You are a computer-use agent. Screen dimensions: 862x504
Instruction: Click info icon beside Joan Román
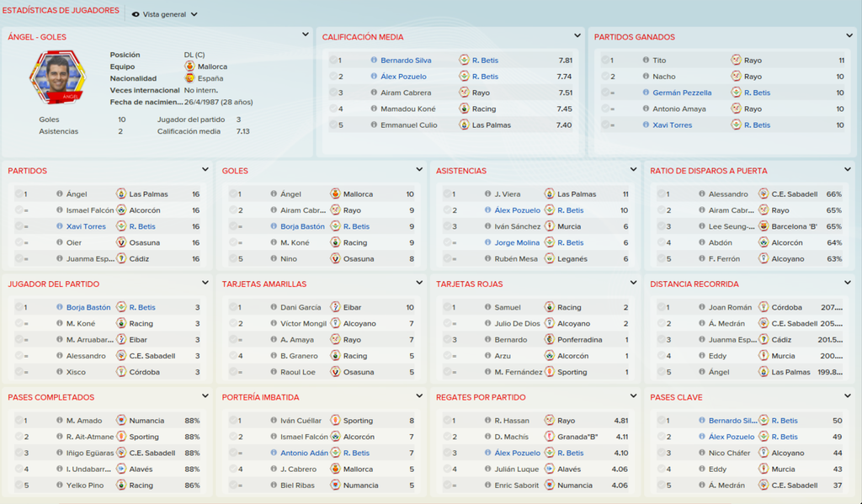[x=702, y=307]
